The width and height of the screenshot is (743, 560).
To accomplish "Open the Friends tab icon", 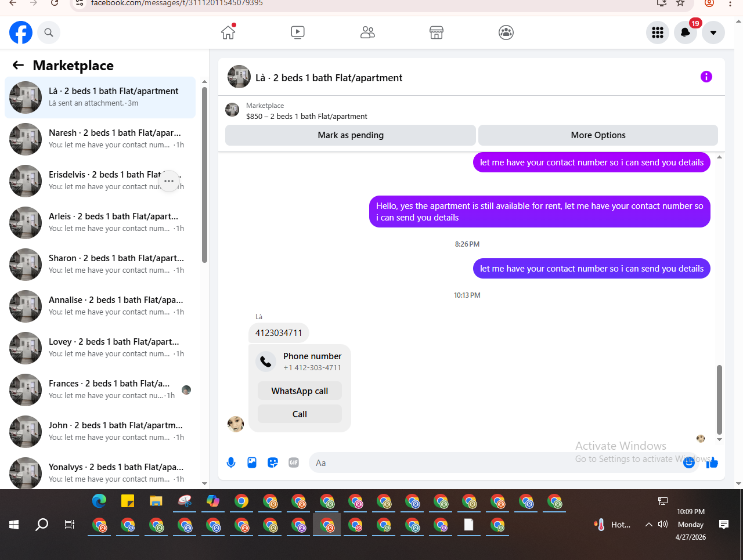I will [367, 32].
